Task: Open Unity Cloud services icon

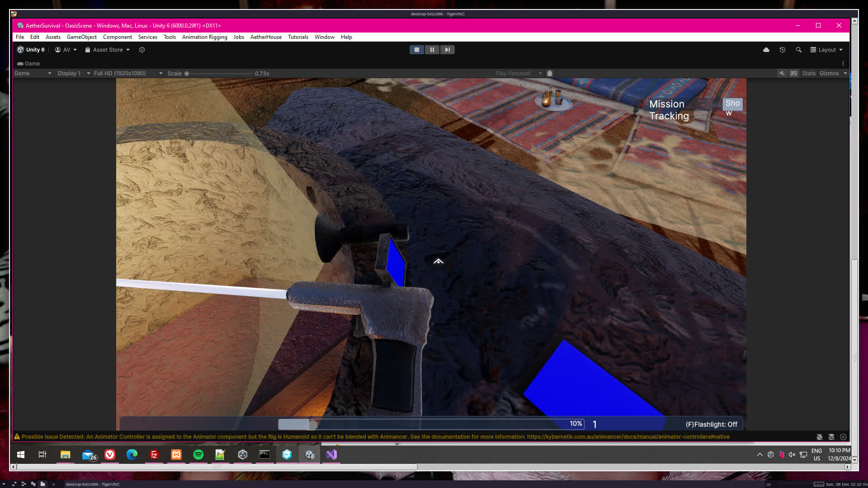Action: point(766,50)
